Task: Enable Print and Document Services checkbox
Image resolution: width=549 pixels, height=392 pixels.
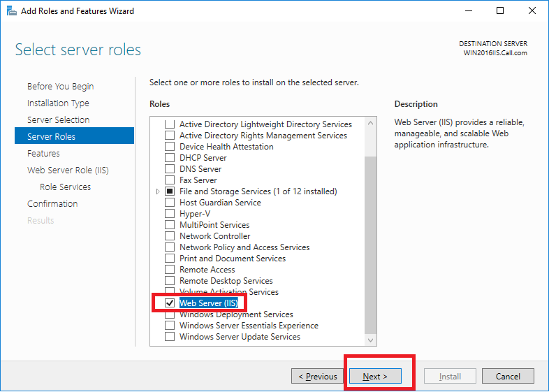Action: (170, 259)
